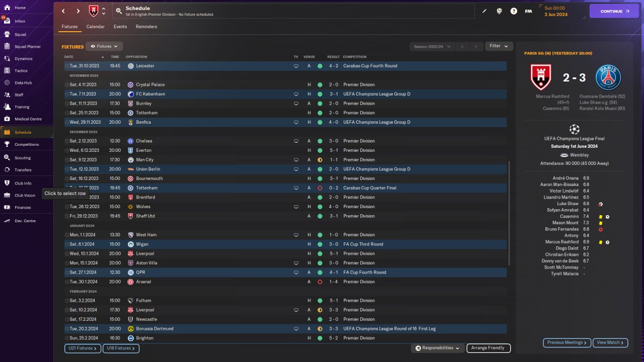The height and width of the screenshot is (362, 644).
Task: Open the Medical Centre
Action: pos(28,119)
